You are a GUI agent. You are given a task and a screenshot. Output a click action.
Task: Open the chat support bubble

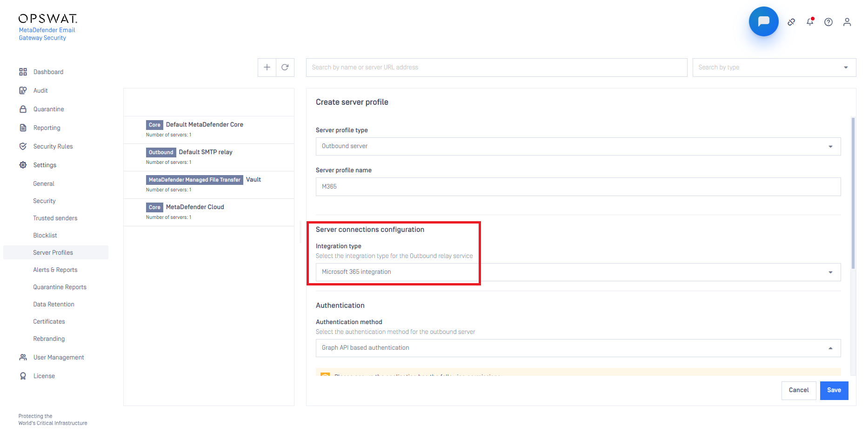point(763,21)
